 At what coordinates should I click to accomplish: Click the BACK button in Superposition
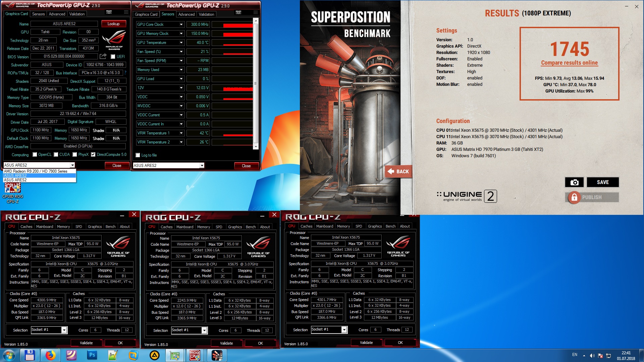click(398, 171)
